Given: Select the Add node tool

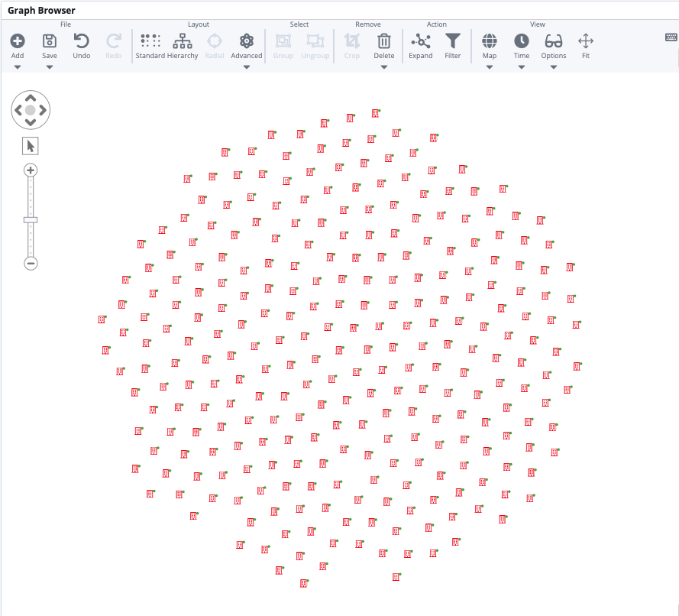Looking at the screenshot, I should pyautogui.click(x=18, y=41).
